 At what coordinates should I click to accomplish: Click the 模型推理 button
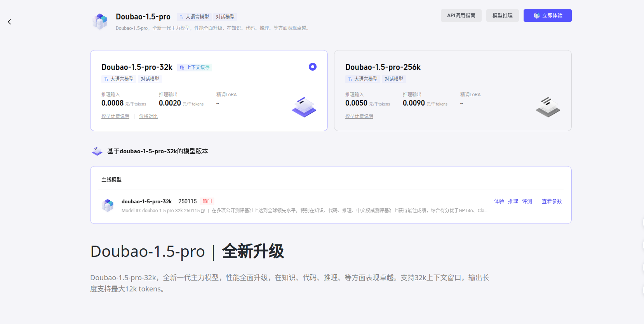503,16
